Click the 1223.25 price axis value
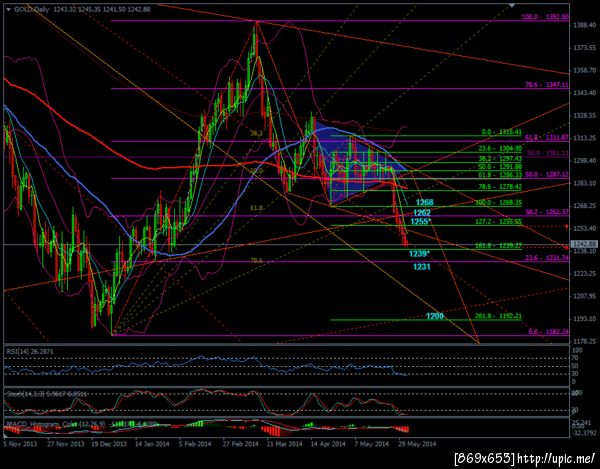The image size is (600, 469). (583, 274)
